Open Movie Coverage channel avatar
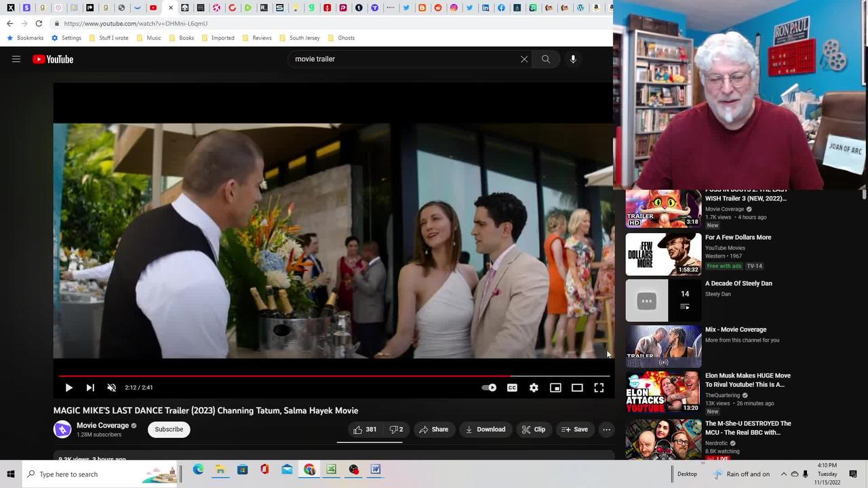Image resolution: width=868 pixels, height=488 pixels. point(62,430)
